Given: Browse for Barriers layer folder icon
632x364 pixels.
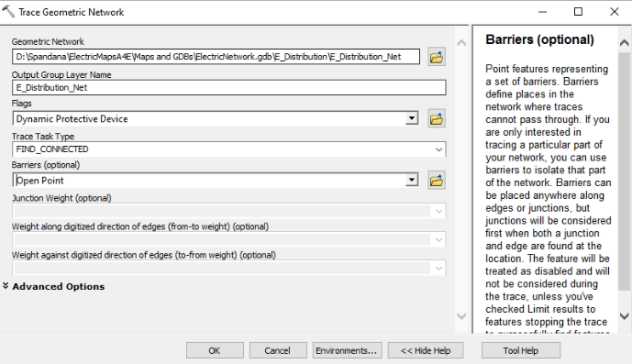Looking at the screenshot, I should 436,181.
